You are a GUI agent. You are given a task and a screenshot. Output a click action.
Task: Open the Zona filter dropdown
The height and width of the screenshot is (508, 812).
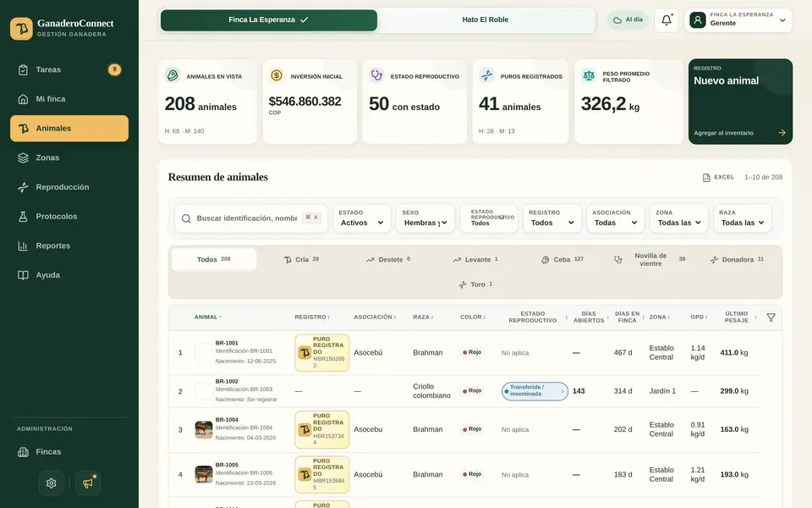point(679,218)
